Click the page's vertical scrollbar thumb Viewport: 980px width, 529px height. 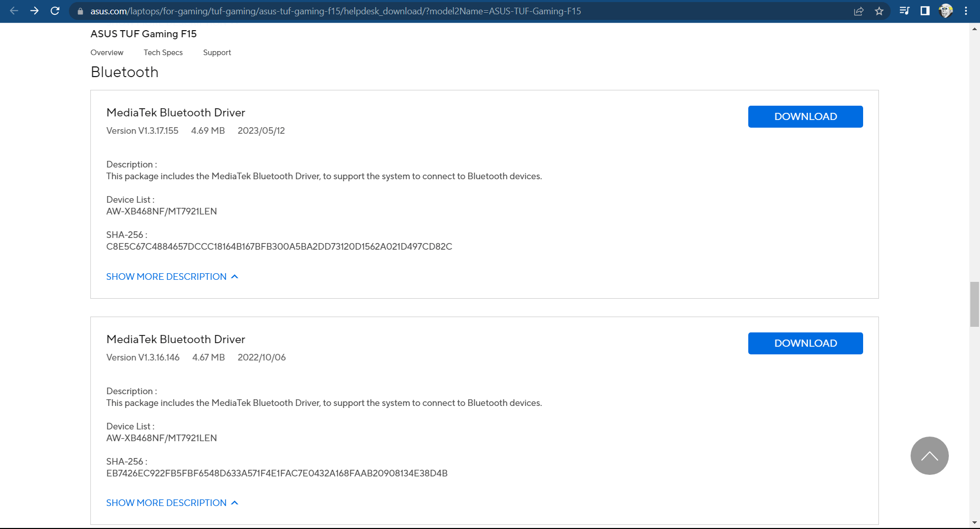point(975,304)
